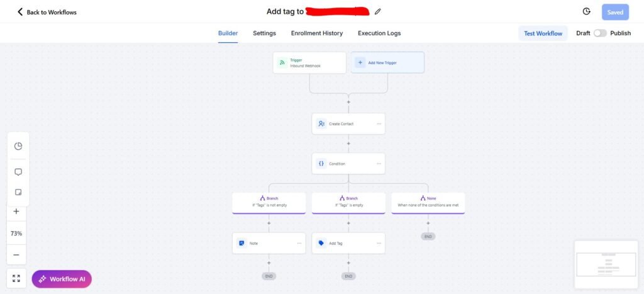
Task: Click the fit-to-screen expand icon
Action: [16, 278]
